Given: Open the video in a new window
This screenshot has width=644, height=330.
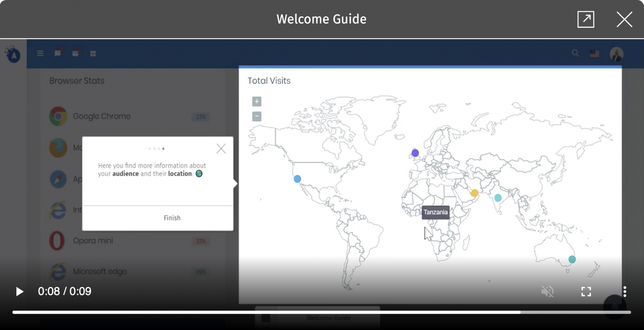Looking at the screenshot, I should click(x=586, y=19).
